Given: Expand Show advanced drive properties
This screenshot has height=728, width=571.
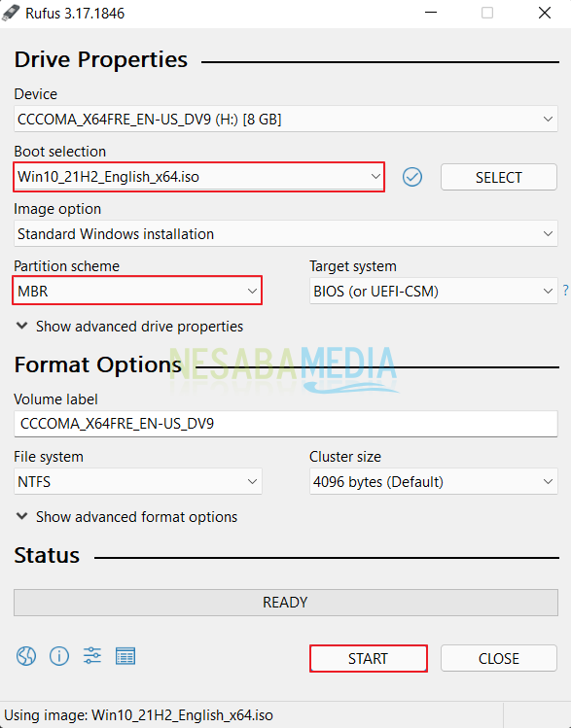Looking at the screenshot, I should coord(129,327).
